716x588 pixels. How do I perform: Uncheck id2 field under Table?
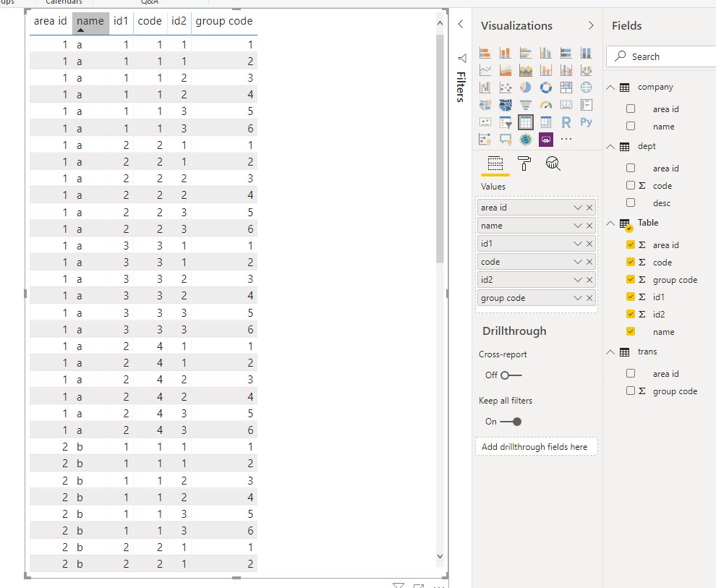[x=631, y=314]
